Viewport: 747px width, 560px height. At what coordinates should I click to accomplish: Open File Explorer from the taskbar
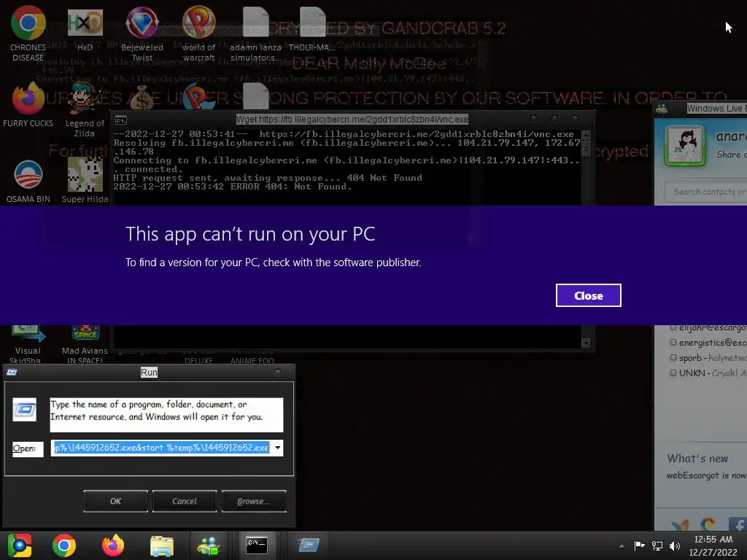(162, 545)
